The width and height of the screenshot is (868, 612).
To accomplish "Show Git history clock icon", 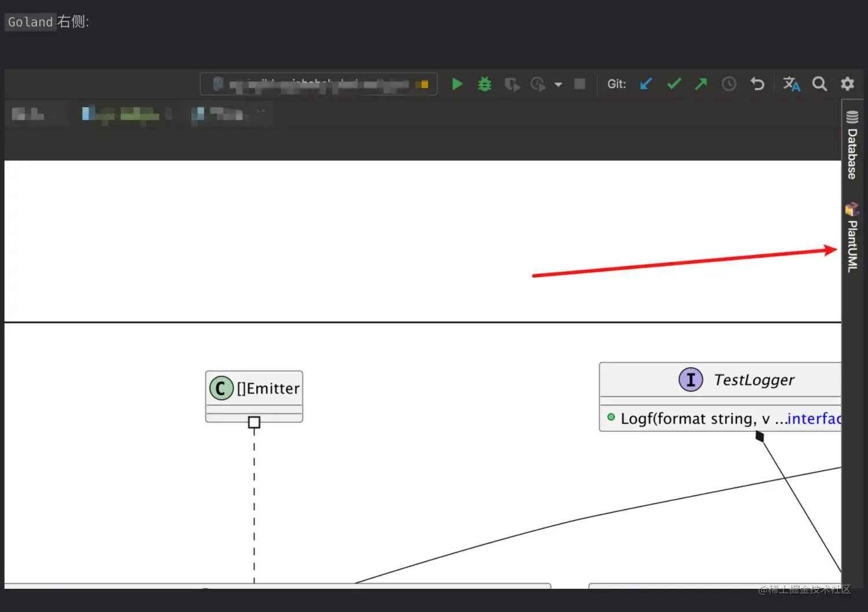I will coord(729,84).
